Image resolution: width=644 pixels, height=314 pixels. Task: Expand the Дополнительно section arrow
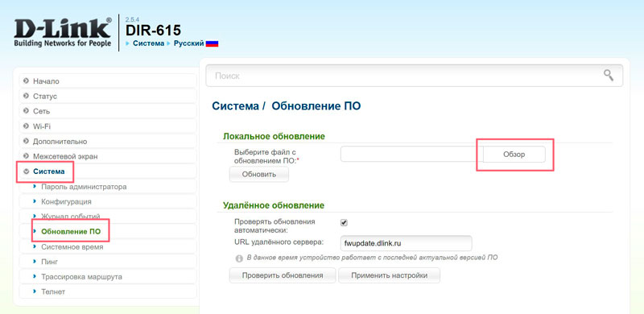[x=27, y=142]
